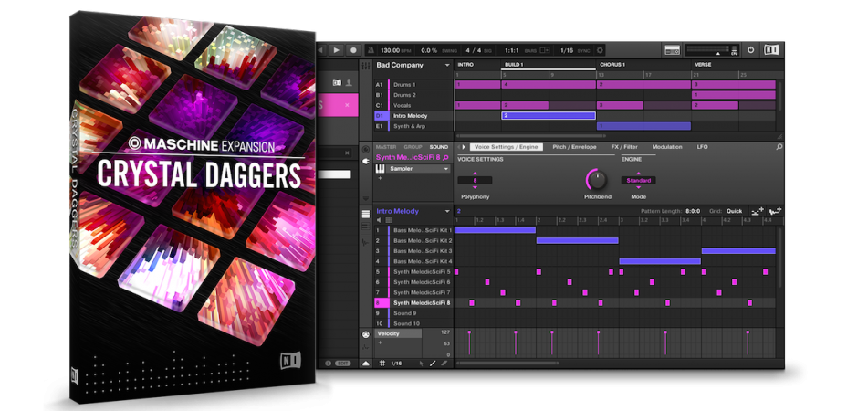The width and height of the screenshot is (868, 411).
Task: Click the keyboard icon beside Sampler
Action: click(381, 169)
